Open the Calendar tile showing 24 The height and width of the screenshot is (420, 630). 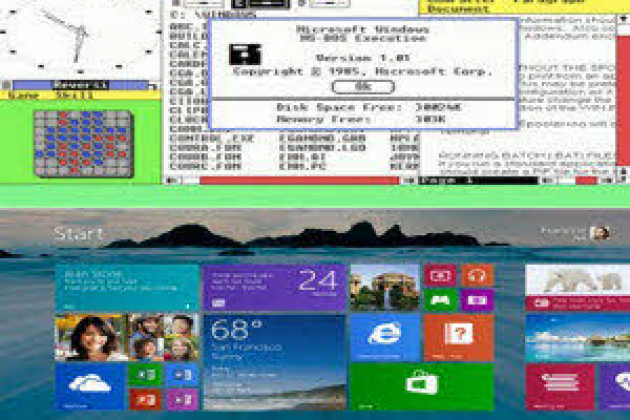274,287
